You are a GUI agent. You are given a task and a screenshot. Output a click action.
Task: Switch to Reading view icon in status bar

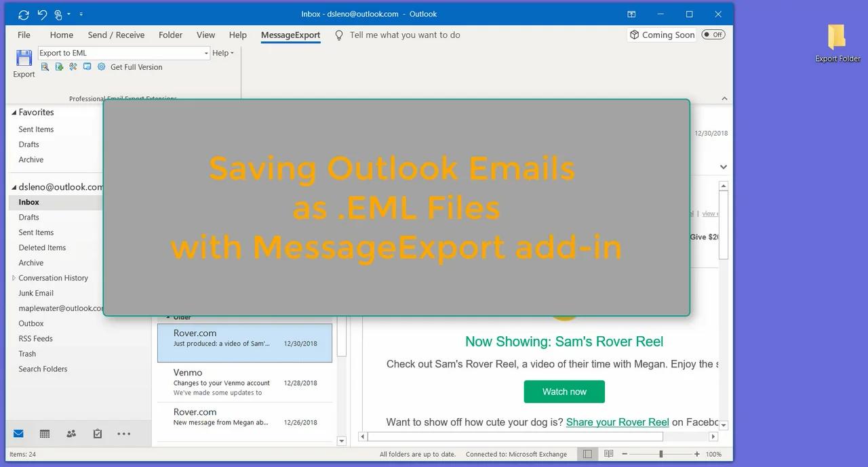pos(608,454)
